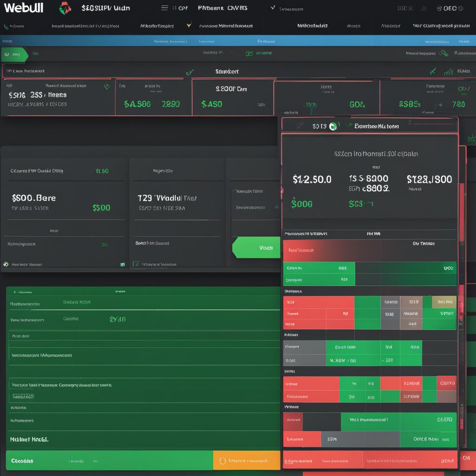Click the green $Y16 value in green panel

117,319
